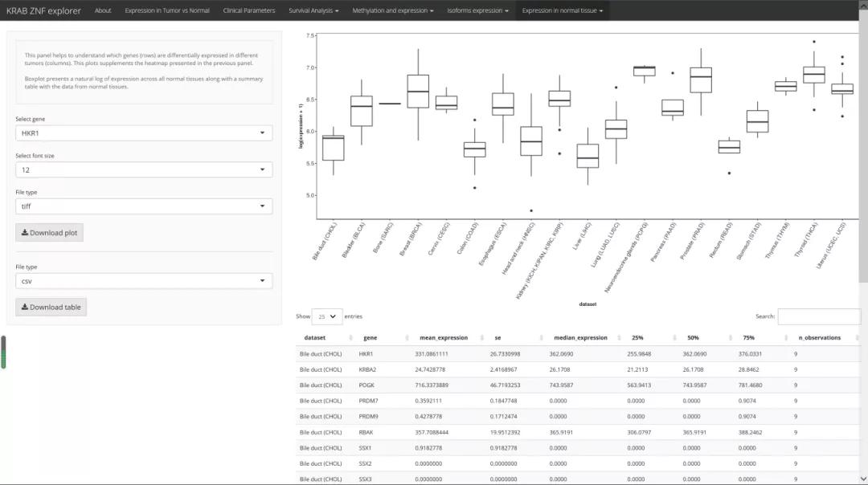This screenshot has height=485, width=868.
Task: Expand the Isoforms expression menu
Action: pyautogui.click(x=477, y=10)
